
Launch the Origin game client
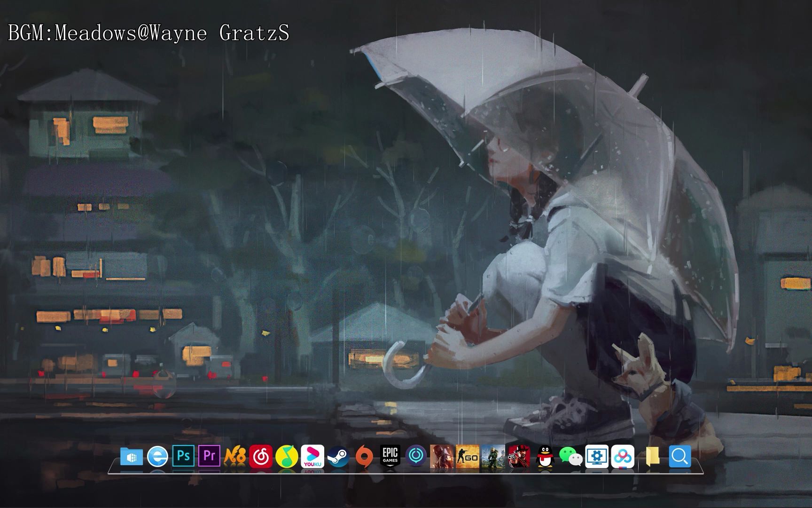point(364,457)
